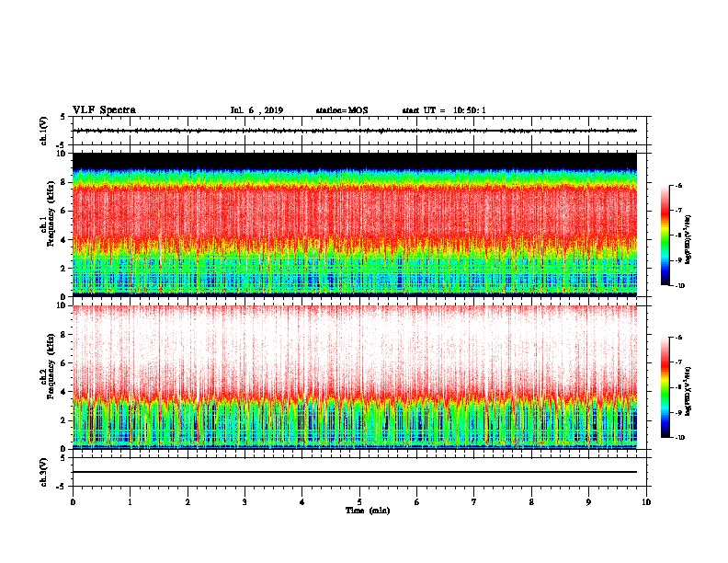Click the "7" minute tick label on time axis
This screenshot has width=728, height=563.
click(474, 501)
